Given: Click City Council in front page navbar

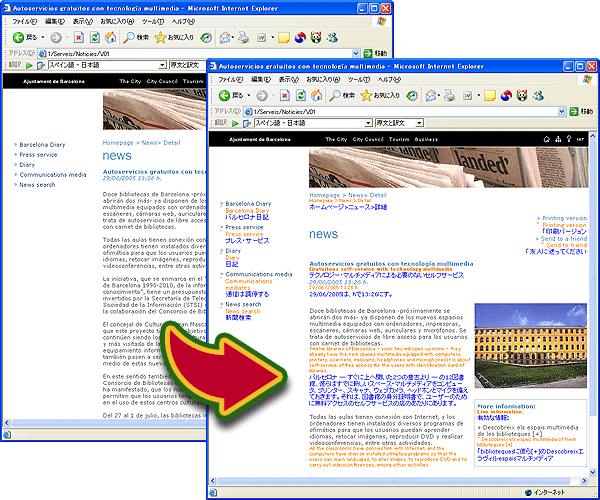Looking at the screenshot, I should (x=368, y=139).
